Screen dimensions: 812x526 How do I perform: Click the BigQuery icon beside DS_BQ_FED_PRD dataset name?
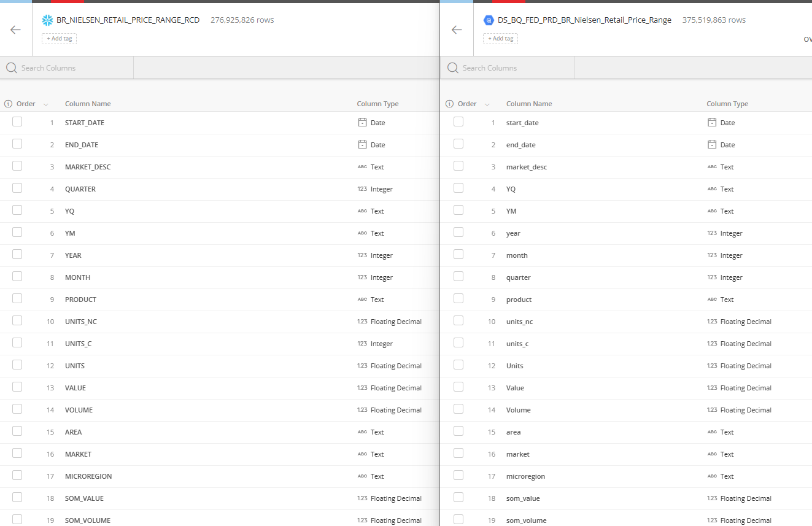click(x=489, y=20)
